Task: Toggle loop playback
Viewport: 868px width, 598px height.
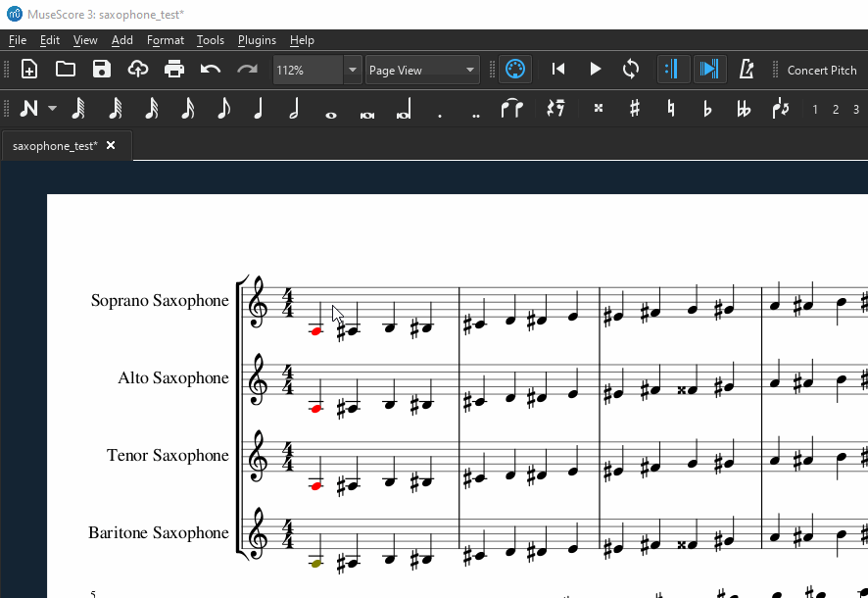Action: click(x=631, y=70)
